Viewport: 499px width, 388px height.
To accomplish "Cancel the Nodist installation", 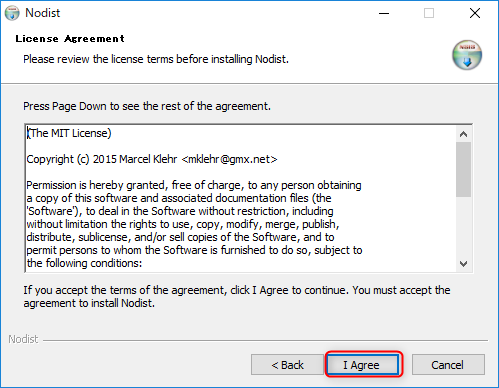I will point(448,365).
